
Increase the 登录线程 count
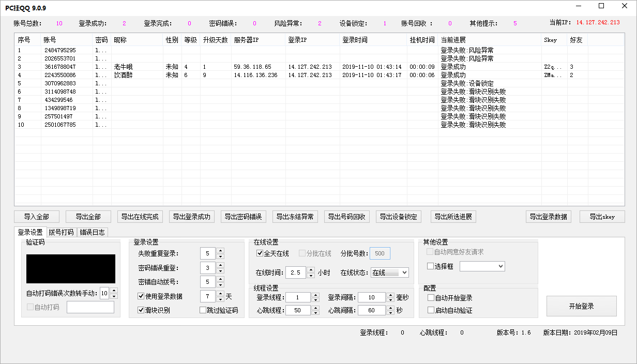(315, 295)
